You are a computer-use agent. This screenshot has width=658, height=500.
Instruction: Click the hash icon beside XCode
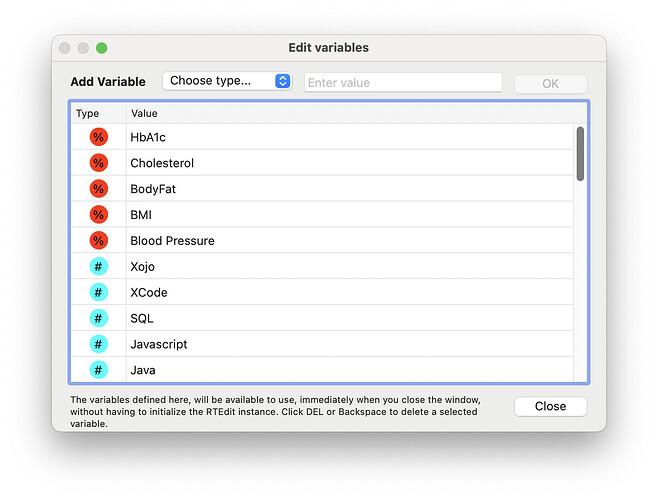(x=99, y=292)
